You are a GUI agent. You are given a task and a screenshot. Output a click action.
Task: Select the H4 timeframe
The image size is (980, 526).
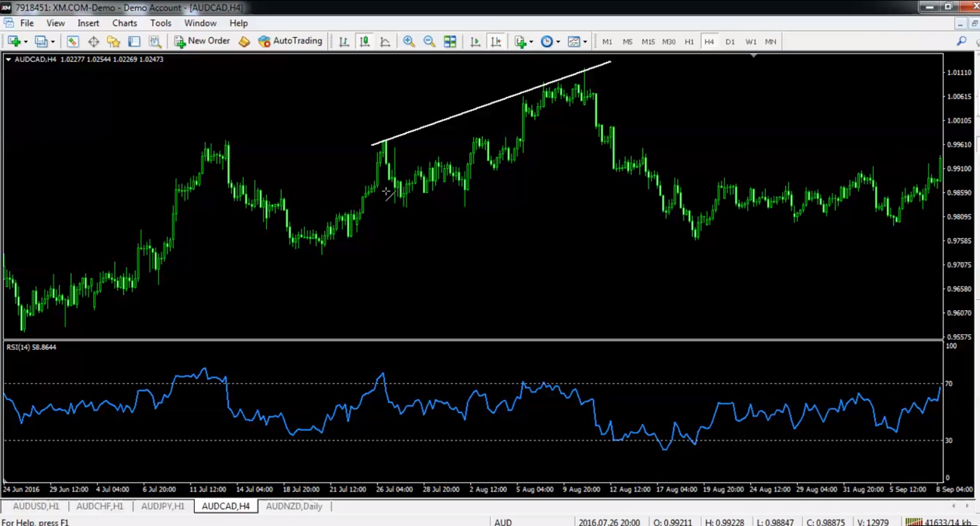click(709, 42)
